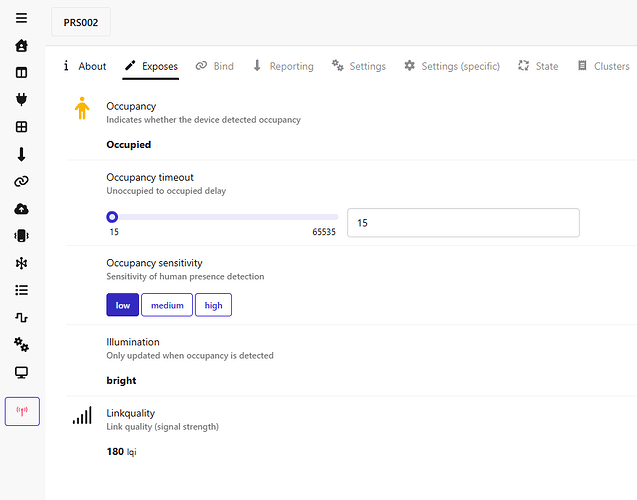Switch to the About tab

click(x=84, y=66)
